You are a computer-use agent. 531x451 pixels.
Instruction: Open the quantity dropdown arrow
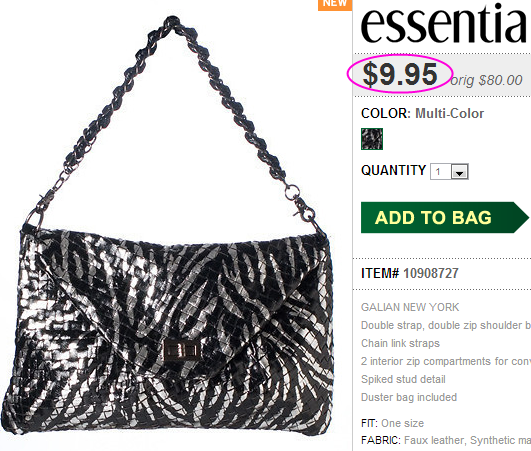pyautogui.click(x=460, y=172)
